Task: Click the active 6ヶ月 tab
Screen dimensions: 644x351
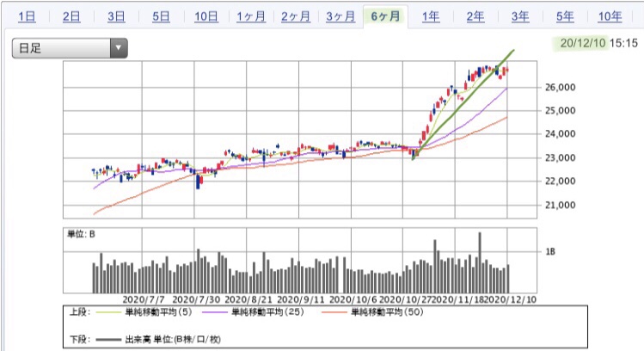Action: point(385,16)
